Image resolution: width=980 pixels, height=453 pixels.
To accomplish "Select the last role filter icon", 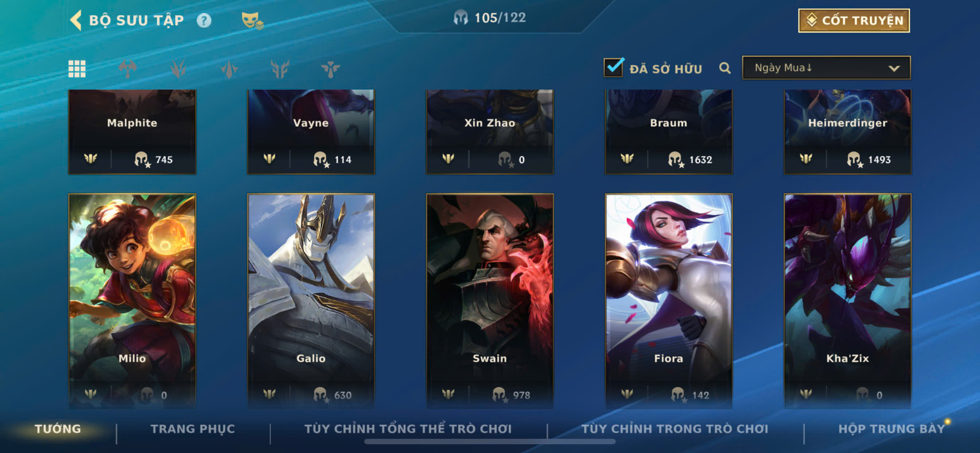I will point(330,69).
